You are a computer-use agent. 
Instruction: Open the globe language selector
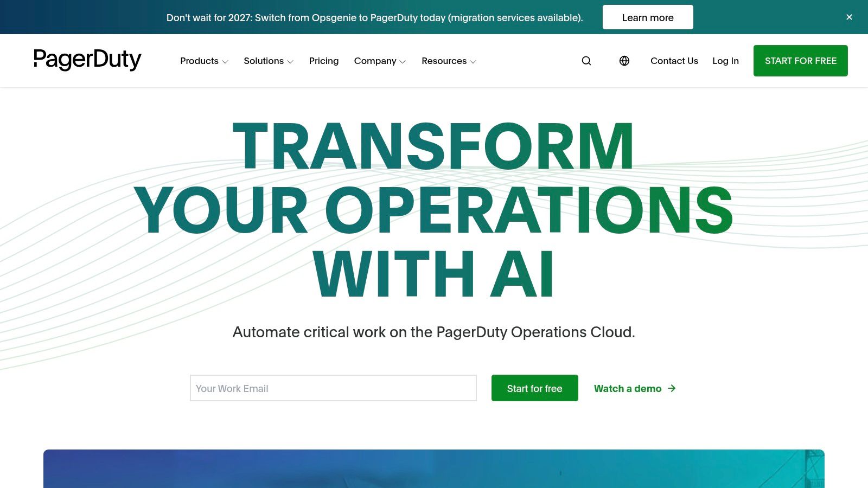(x=624, y=61)
